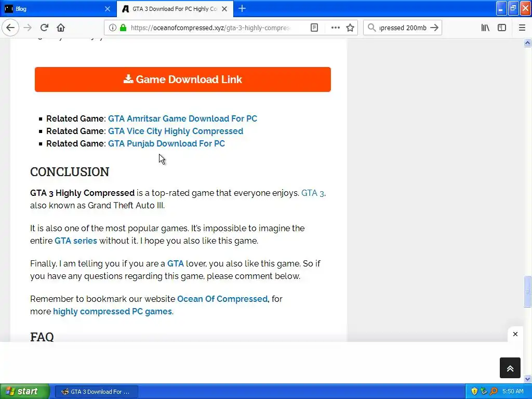
Task: Click the search magnifier icon
Action: 372,28
